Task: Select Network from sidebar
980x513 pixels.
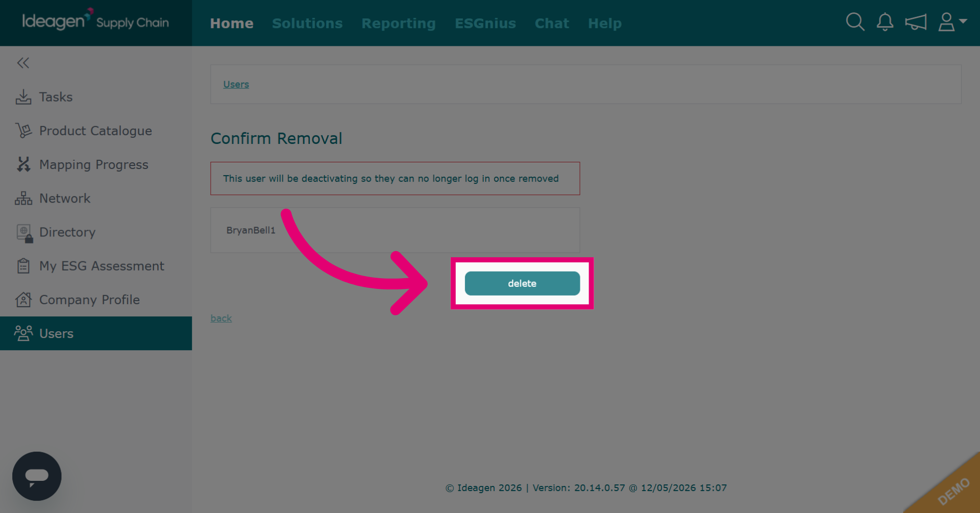Action: [96, 198]
